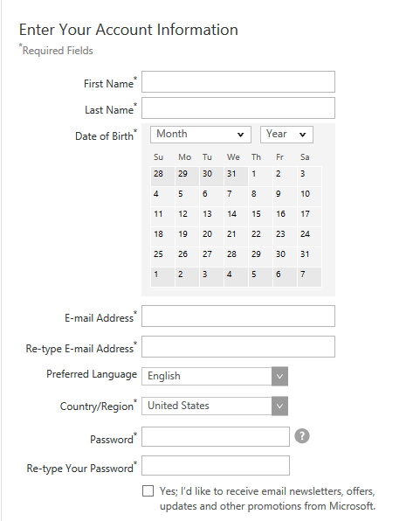
Task: Click the First Name input field
Action: [x=238, y=82]
